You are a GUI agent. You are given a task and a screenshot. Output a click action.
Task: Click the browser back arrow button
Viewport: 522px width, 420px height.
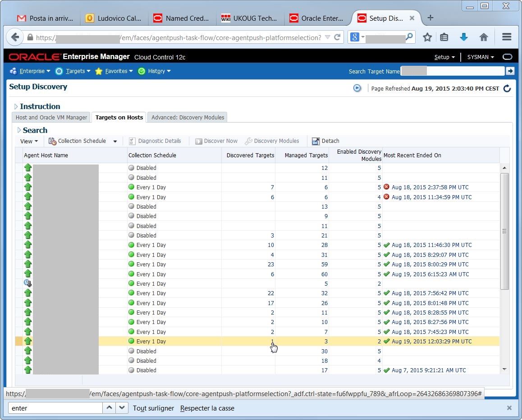point(14,37)
